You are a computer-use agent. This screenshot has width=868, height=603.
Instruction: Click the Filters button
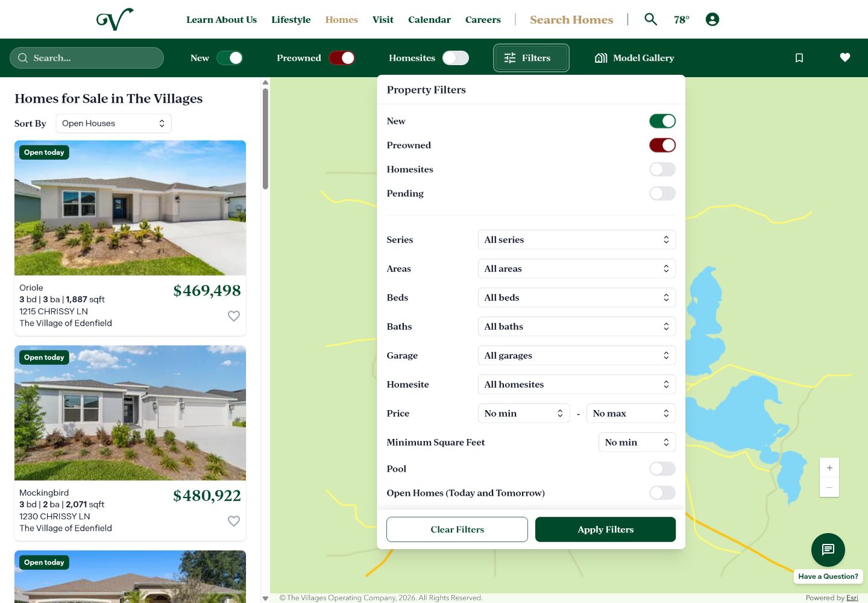click(x=531, y=58)
